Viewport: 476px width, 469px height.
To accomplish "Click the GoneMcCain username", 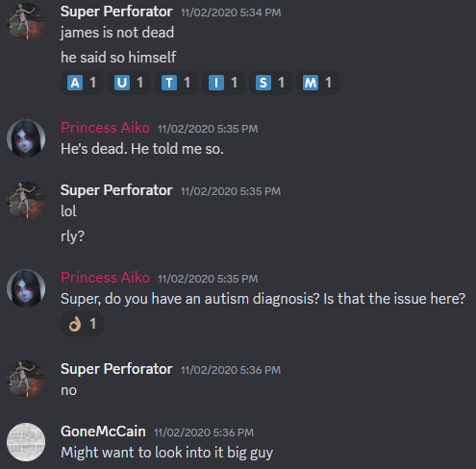I will [x=103, y=432].
